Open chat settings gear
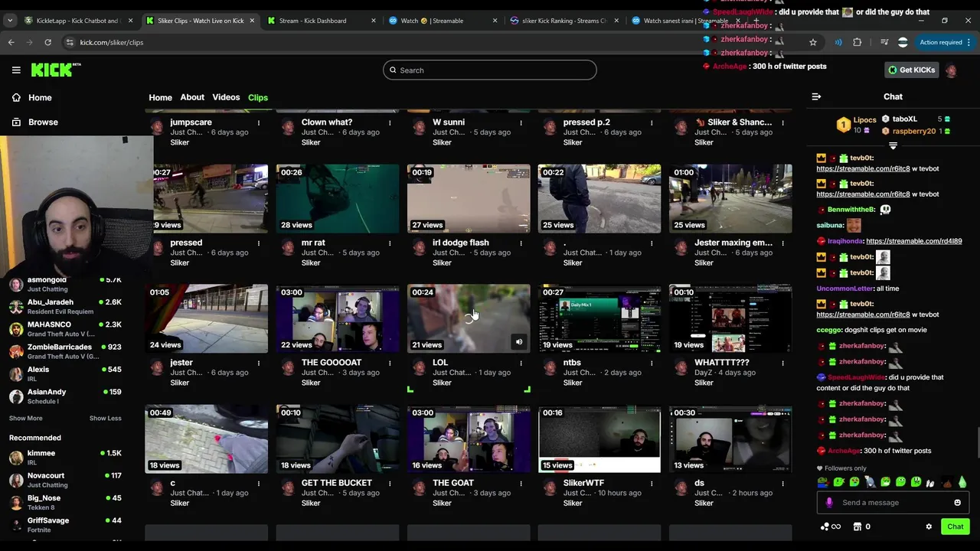Viewport: 980px width, 551px height. pos(929,527)
